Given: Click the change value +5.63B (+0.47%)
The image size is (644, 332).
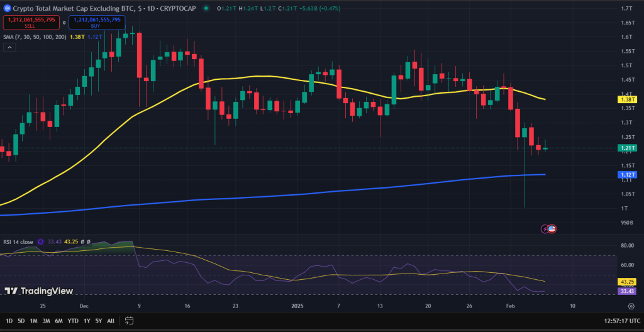Looking at the screenshot, I should point(320,8).
